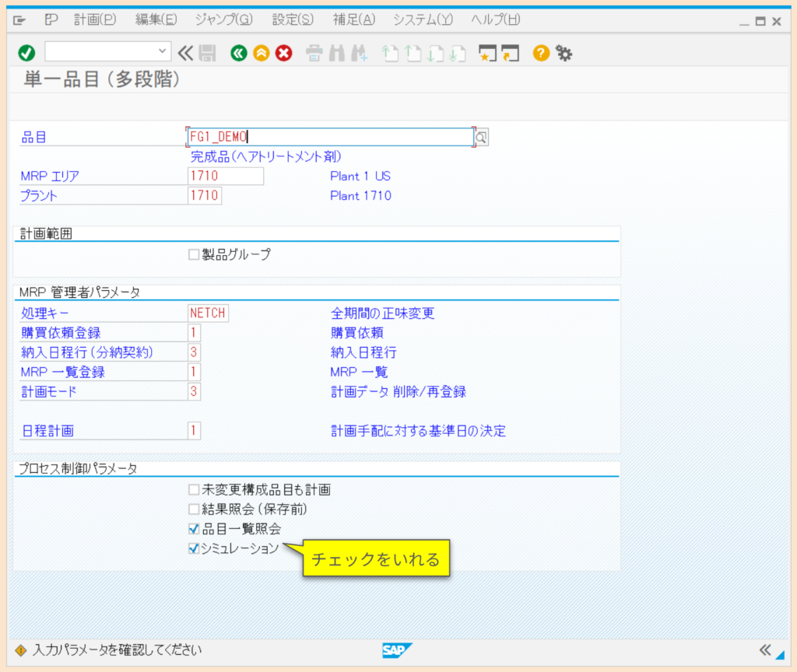Click the 計画手配に対する基準日の決定 text
This screenshot has width=797, height=672.
(418, 431)
